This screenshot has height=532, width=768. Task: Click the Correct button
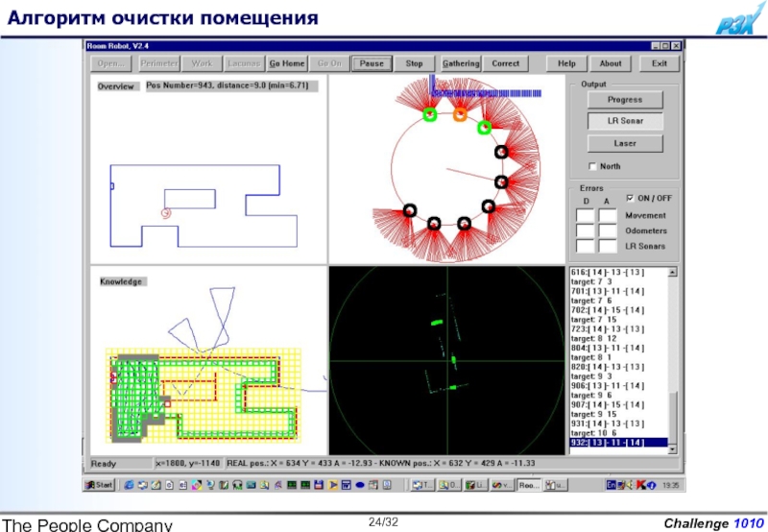(506, 63)
